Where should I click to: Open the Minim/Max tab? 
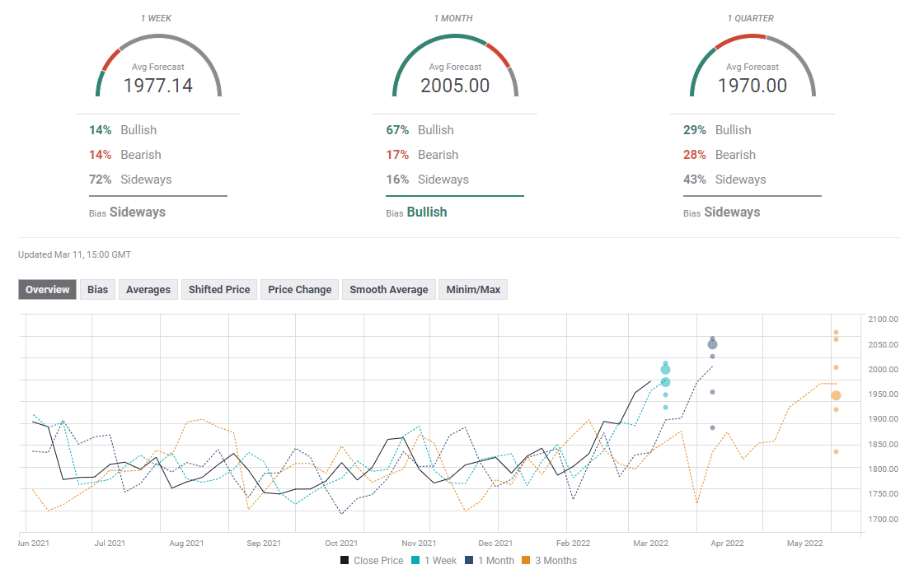click(472, 289)
